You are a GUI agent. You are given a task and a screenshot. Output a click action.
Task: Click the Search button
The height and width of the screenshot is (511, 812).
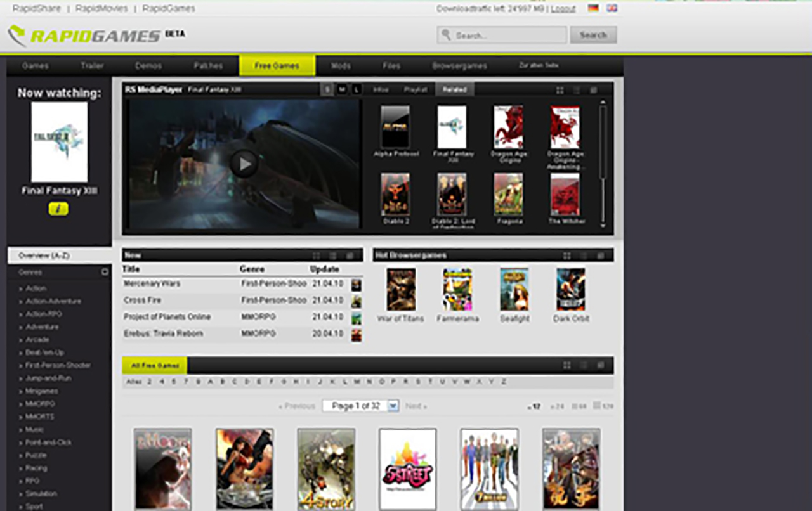(593, 35)
